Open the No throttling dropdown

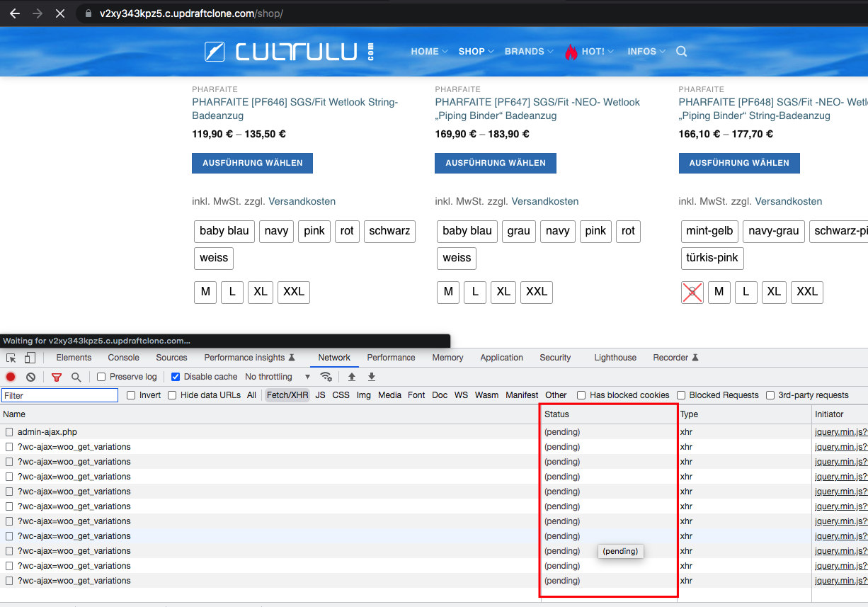pyautogui.click(x=278, y=377)
